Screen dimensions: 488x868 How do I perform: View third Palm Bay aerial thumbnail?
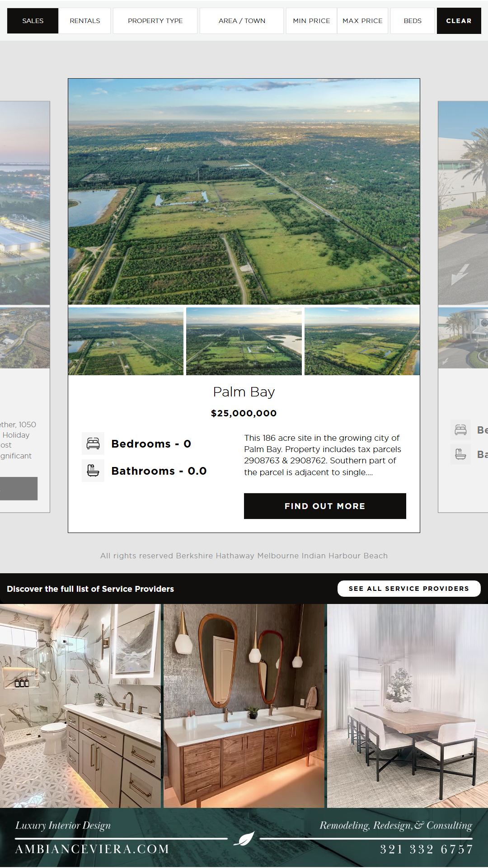point(362,341)
